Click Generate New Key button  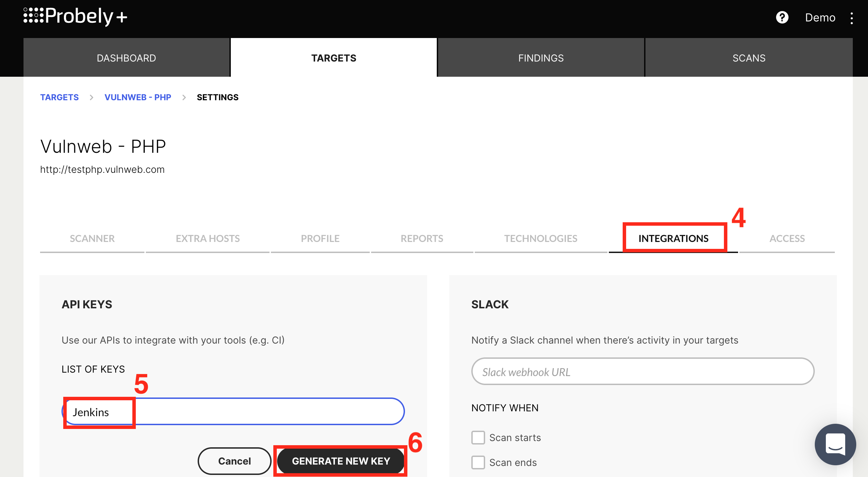click(341, 461)
